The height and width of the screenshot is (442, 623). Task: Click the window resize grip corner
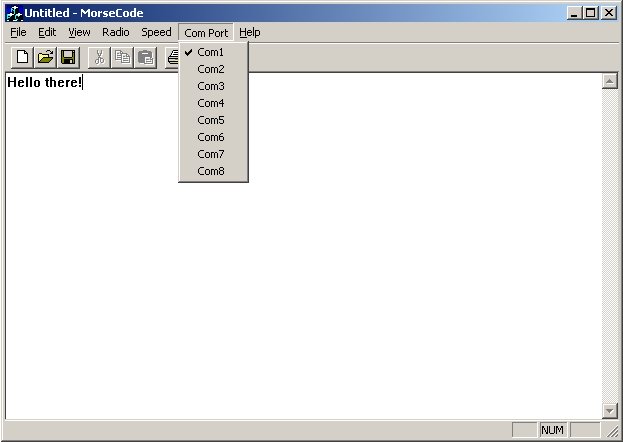(x=612, y=431)
